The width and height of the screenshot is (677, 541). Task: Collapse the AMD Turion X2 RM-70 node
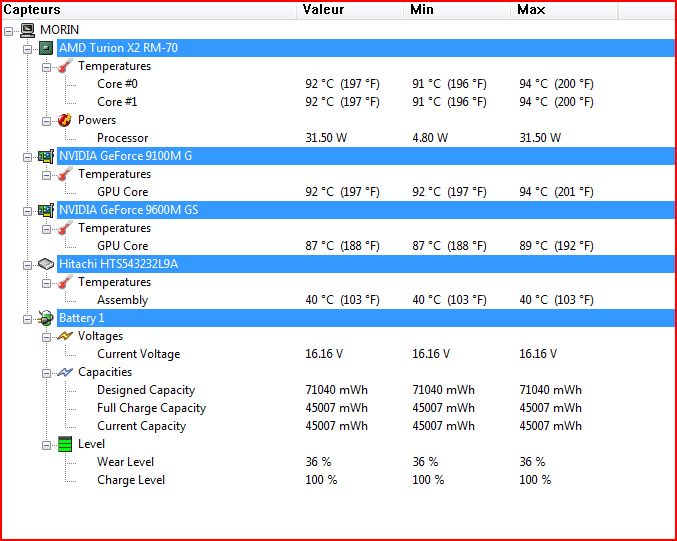pos(27,49)
